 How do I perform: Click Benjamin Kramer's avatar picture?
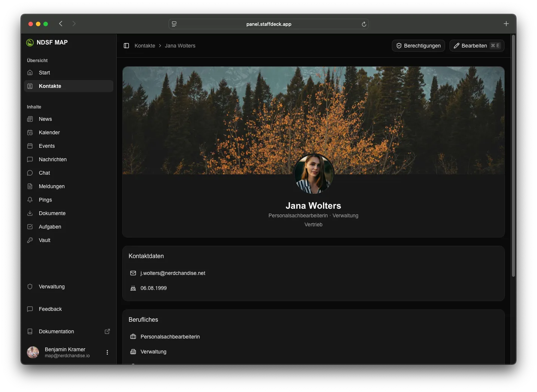[33, 352]
